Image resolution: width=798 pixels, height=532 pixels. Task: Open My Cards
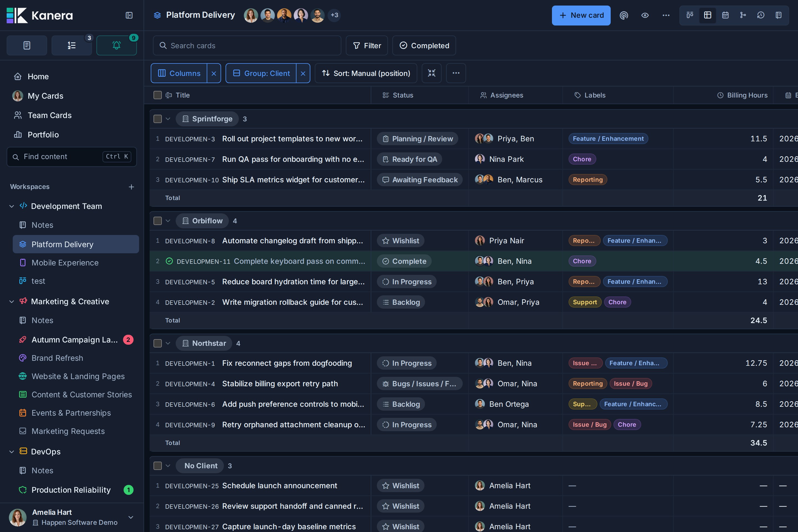point(71,96)
